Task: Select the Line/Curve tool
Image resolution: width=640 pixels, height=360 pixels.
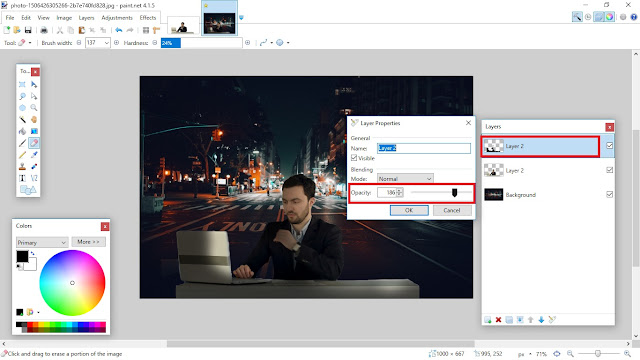Action: [x=34, y=178]
